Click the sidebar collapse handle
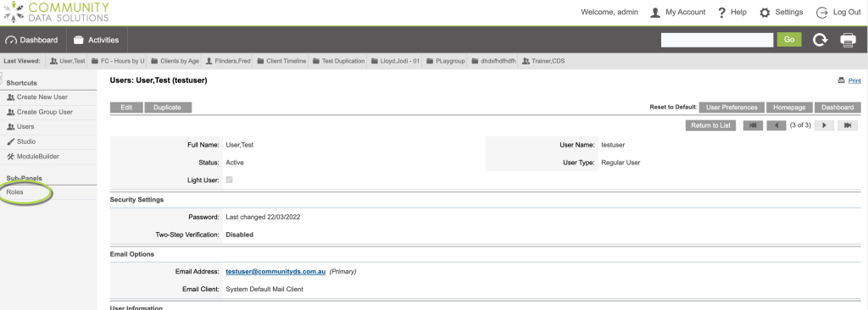Viewport: 868px width, 310px height. (x=1, y=79)
